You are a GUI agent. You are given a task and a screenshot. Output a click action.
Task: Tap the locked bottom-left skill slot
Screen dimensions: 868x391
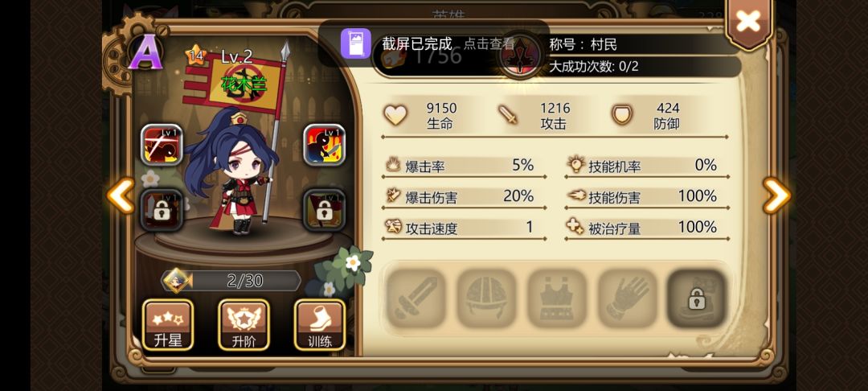click(x=162, y=210)
